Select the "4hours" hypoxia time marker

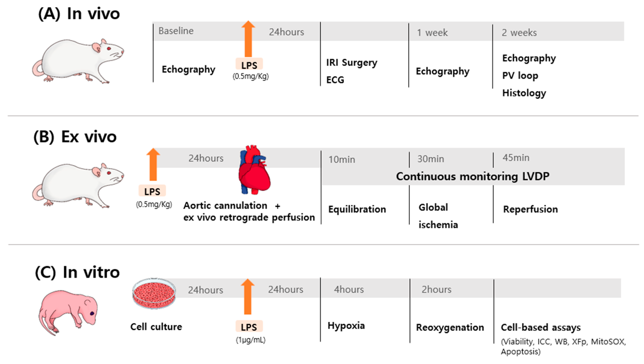pos(349,289)
